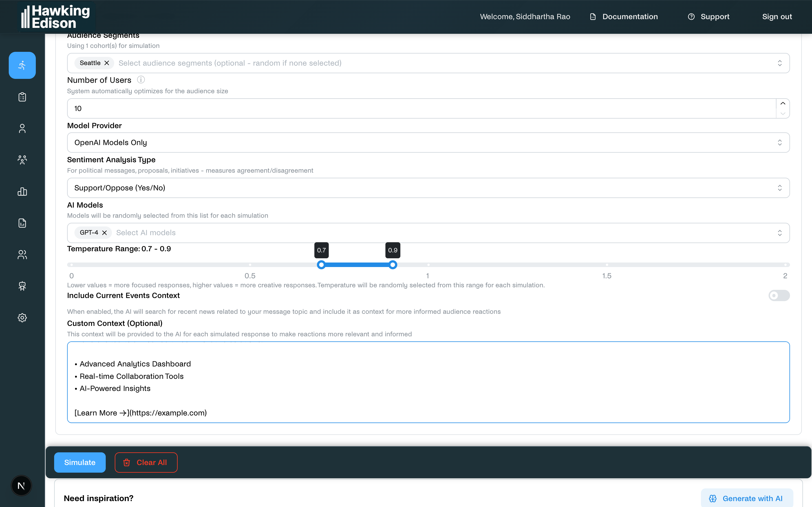The image size is (812, 507).
Task: Remove the GPT-4 model tag
Action: [104, 233]
